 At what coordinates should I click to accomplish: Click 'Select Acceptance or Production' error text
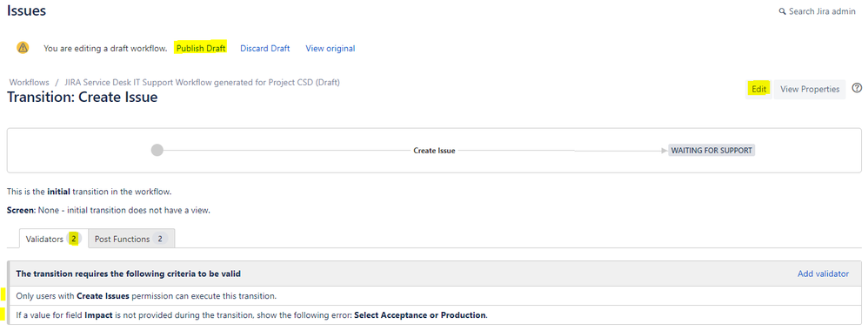[x=420, y=315]
